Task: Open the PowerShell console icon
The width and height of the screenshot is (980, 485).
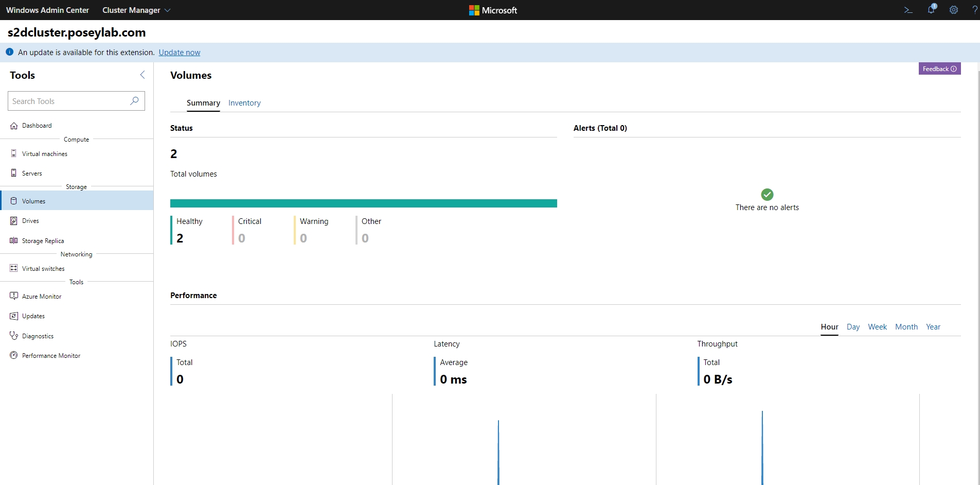Action: coord(908,10)
